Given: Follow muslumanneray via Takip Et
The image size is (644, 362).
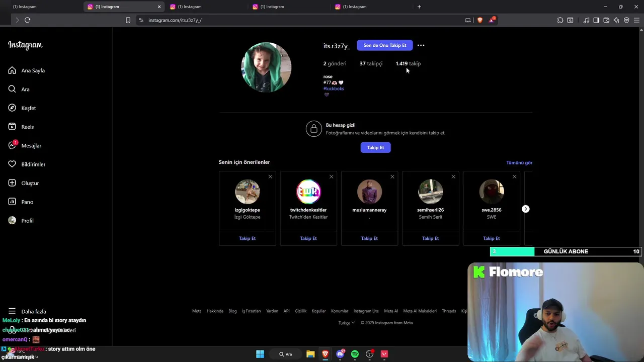Looking at the screenshot, I should tap(369, 238).
